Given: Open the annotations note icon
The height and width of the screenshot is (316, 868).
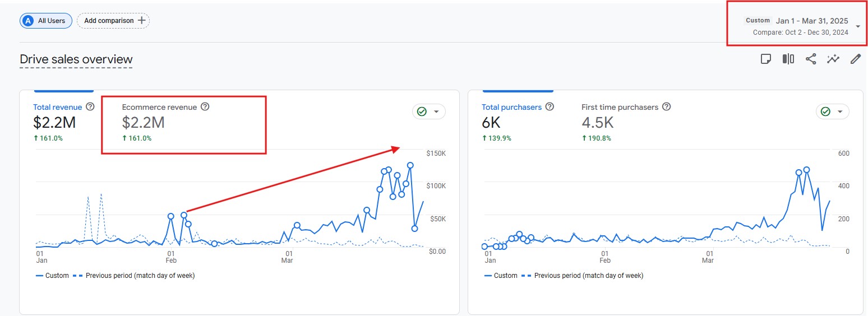Looking at the screenshot, I should pyautogui.click(x=766, y=59).
